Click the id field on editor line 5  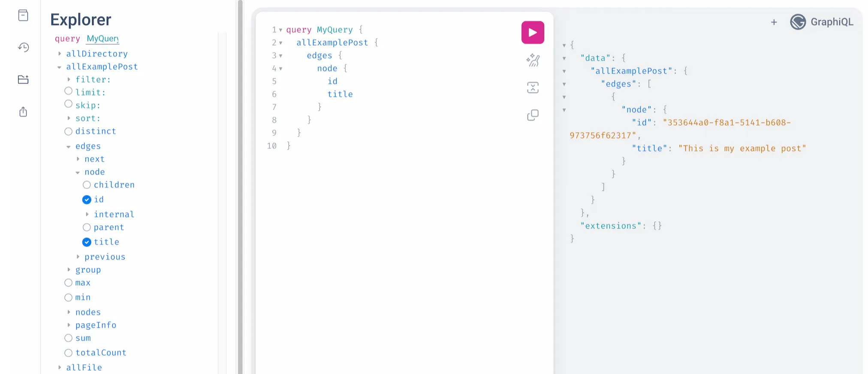coord(332,81)
